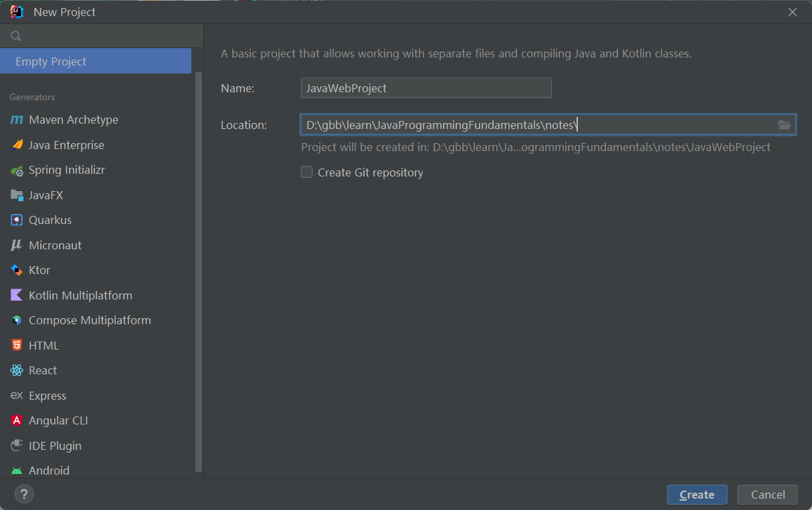
Task: Enable the Create Git repository checkbox
Action: (307, 172)
